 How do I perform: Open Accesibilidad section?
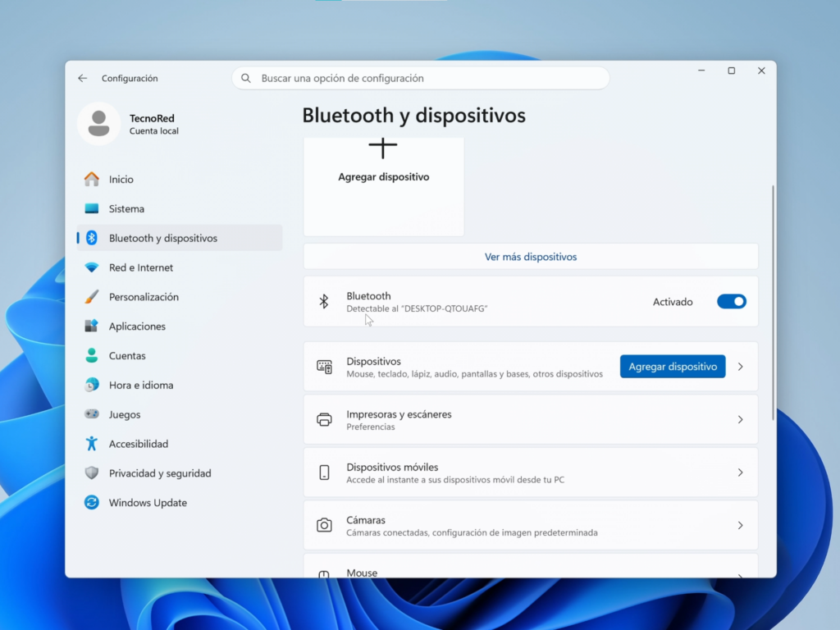pyautogui.click(x=180, y=444)
